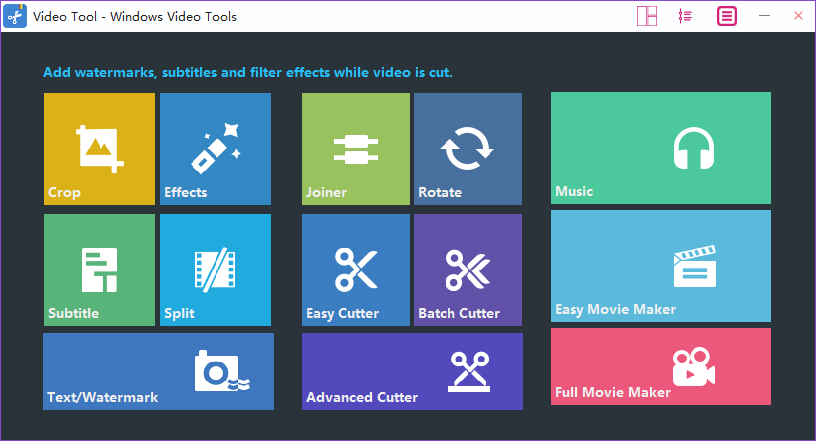816x441 pixels.
Task: Open the video Joiner tool
Action: click(356, 148)
